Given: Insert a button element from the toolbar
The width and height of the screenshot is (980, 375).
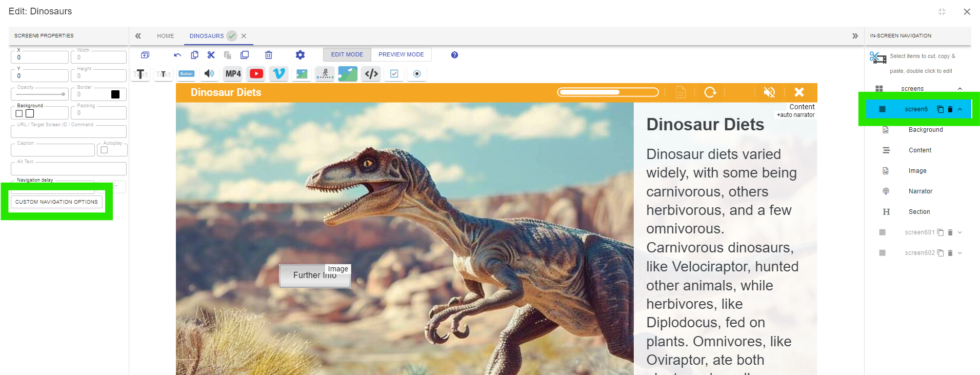Looking at the screenshot, I should click(x=187, y=74).
